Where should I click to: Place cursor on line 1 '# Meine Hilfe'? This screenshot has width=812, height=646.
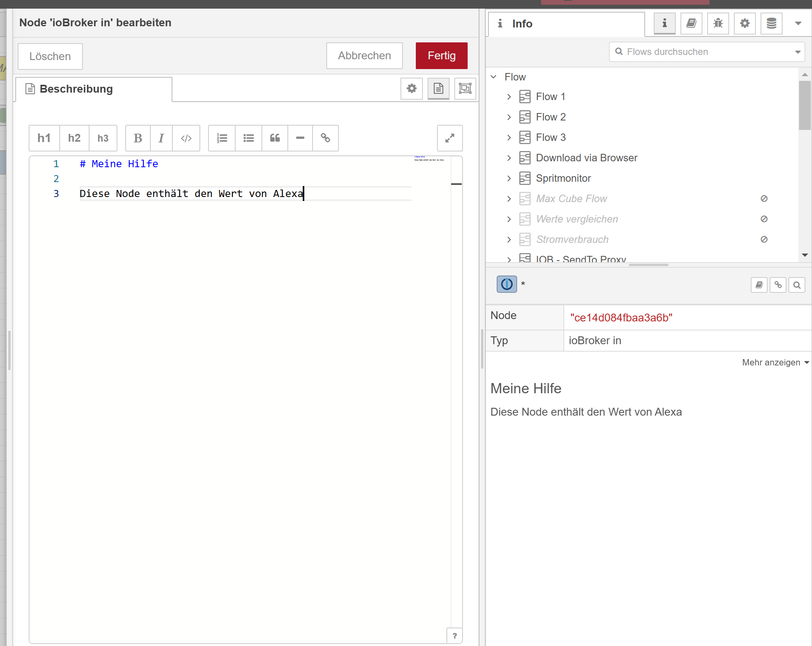pos(119,164)
